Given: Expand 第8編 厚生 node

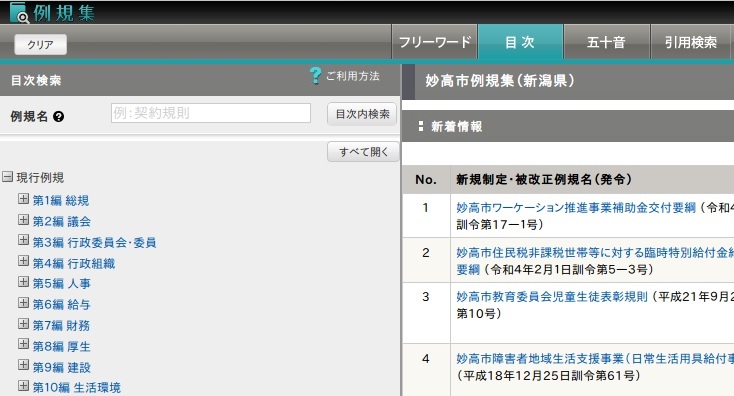Looking at the screenshot, I should pos(23,344).
